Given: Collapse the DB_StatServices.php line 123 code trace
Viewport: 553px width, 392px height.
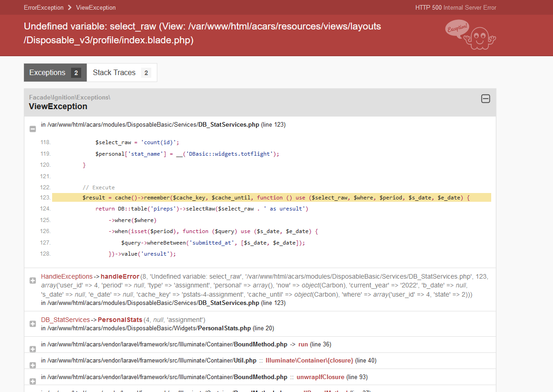Looking at the screenshot, I should pos(33,129).
